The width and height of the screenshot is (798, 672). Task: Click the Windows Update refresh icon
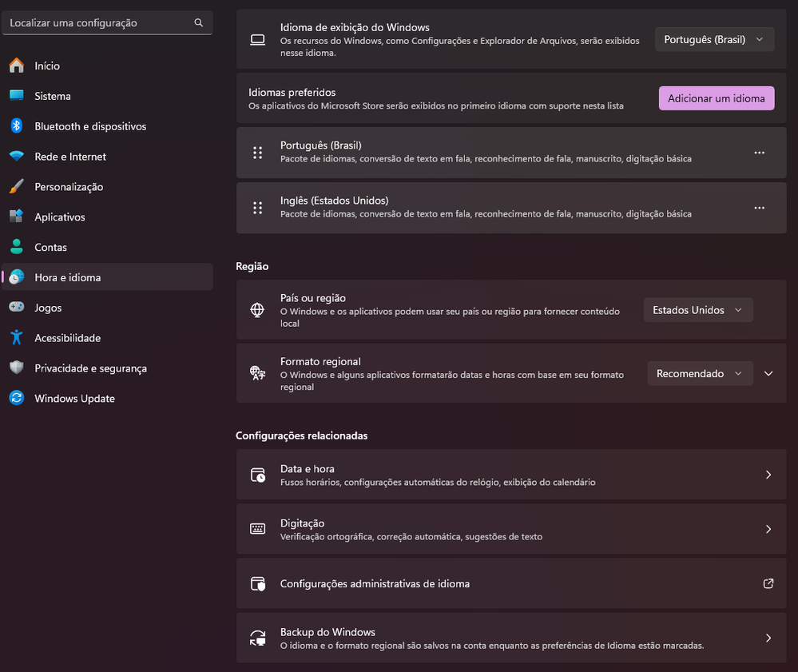point(16,398)
